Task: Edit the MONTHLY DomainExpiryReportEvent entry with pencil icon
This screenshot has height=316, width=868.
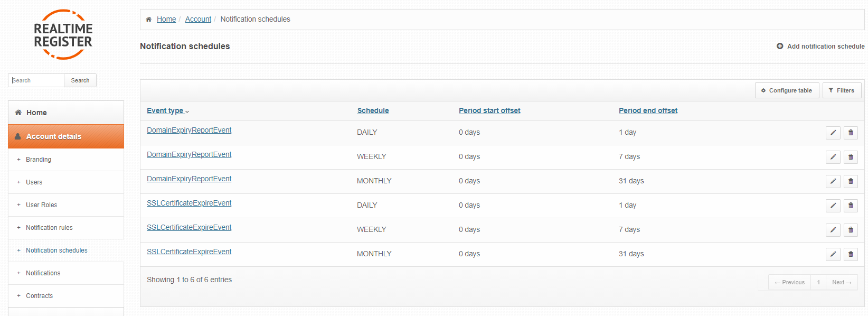Action: [833, 181]
